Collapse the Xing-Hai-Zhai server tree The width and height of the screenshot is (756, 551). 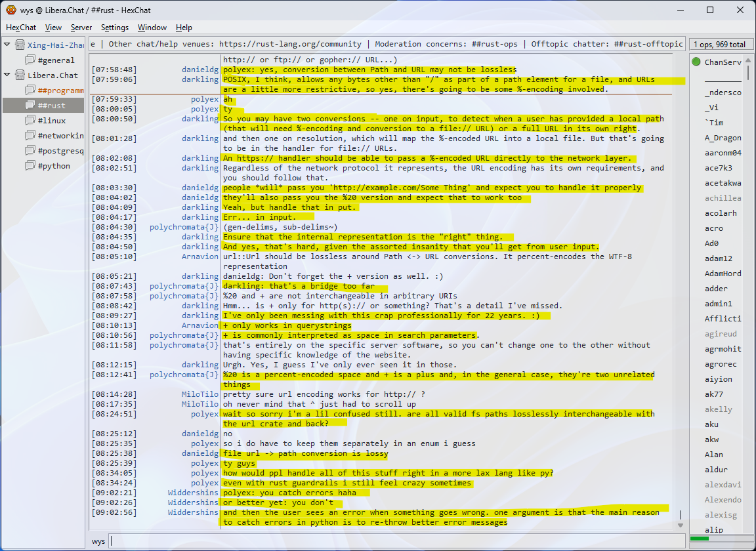click(7, 45)
